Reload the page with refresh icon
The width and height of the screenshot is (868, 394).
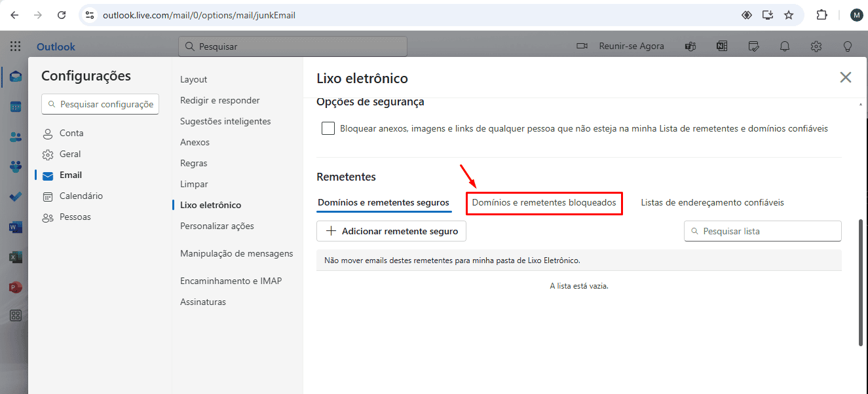point(62,14)
